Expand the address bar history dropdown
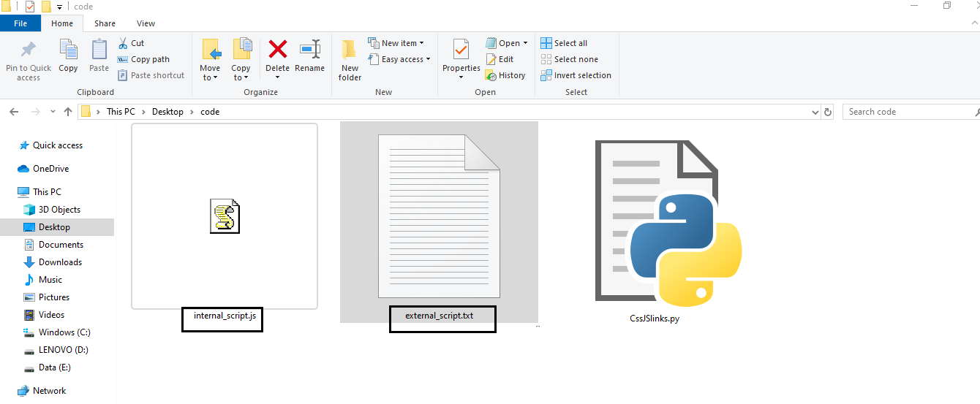The image size is (980, 404). pyautogui.click(x=815, y=112)
